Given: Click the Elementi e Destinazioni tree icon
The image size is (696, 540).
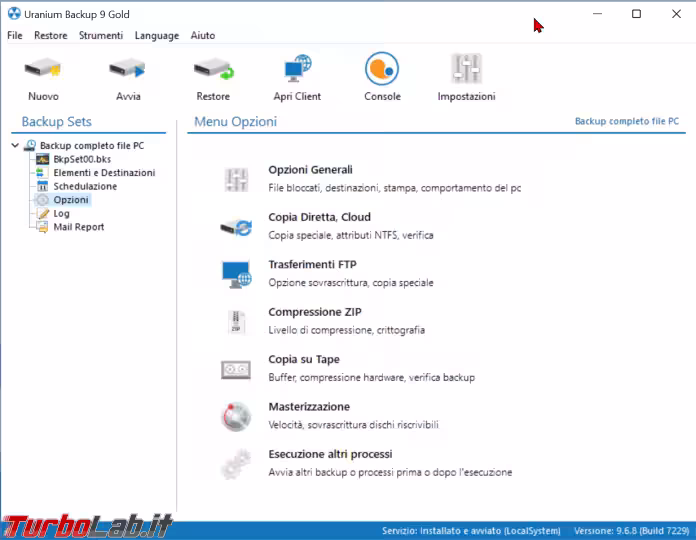Looking at the screenshot, I should [41, 173].
